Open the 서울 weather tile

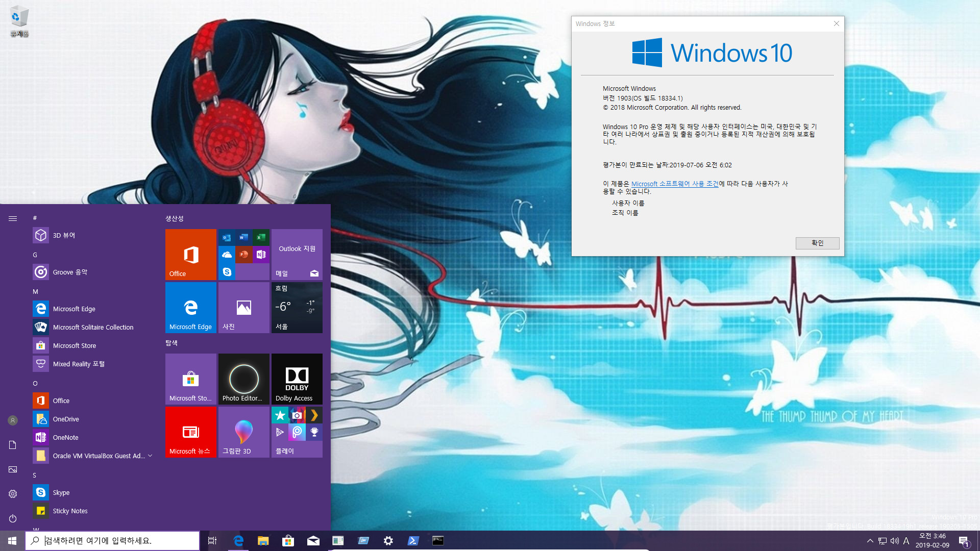(297, 308)
